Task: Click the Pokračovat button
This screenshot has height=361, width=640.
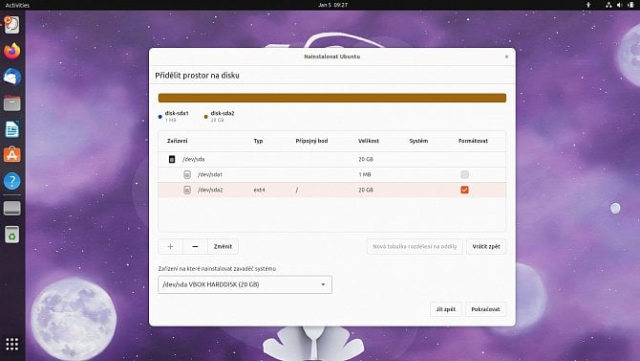Action: coord(485,309)
